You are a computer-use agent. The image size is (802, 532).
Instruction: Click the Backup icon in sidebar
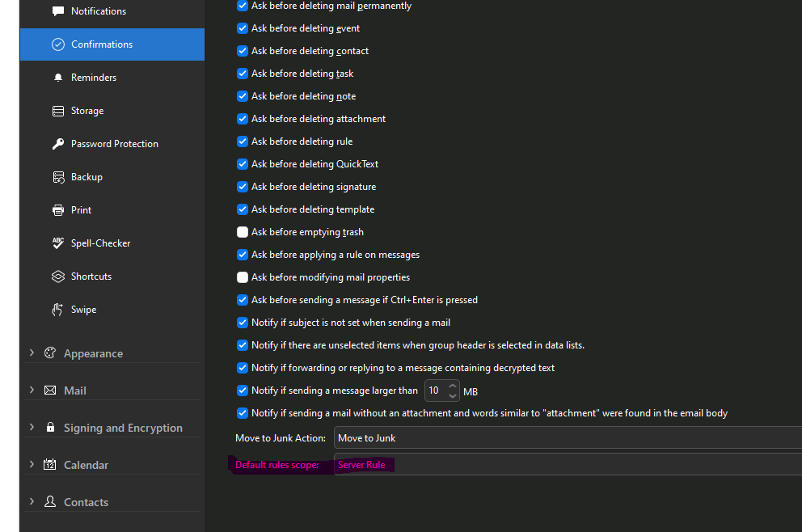pyautogui.click(x=58, y=177)
